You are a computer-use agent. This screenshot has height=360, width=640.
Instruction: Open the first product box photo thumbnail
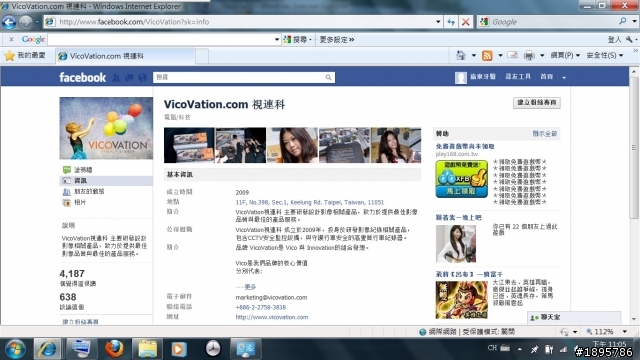pyautogui.click(x=189, y=145)
